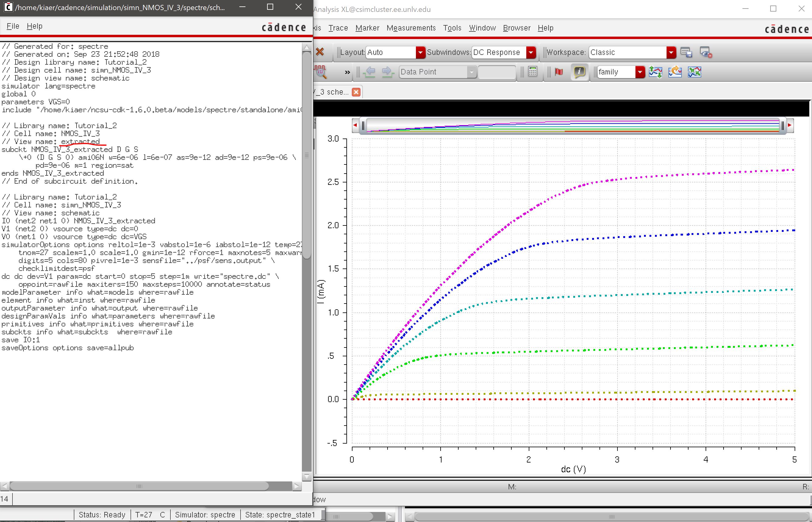The width and height of the screenshot is (812, 522).
Task: Click the trace icon with orange curved arrow
Action: (x=675, y=72)
